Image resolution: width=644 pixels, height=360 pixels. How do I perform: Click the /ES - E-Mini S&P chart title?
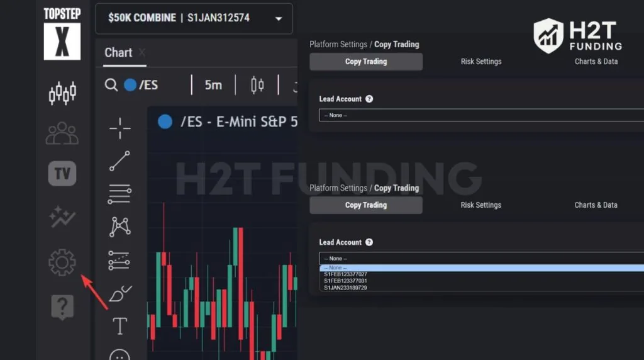click(x=239, y=121)
